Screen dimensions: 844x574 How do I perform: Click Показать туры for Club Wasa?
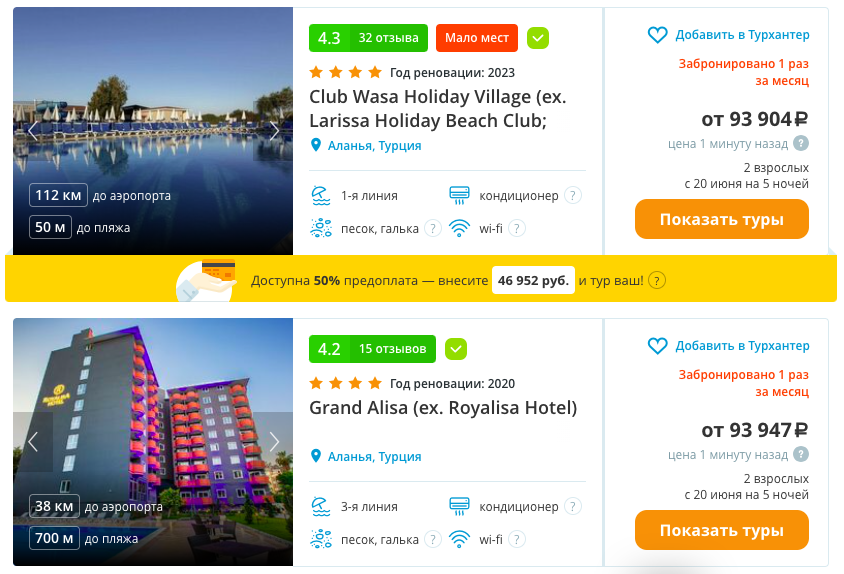pos(722,219)
